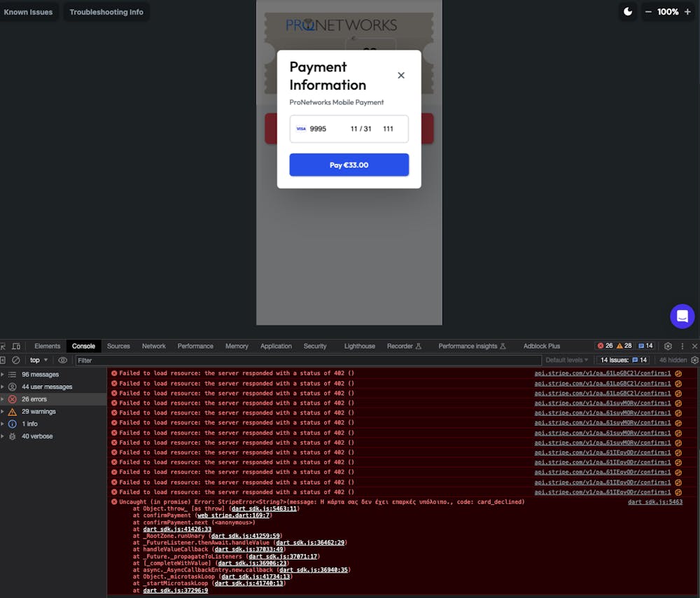Open the dart_sdk.js:41426:33 stack link
700x598 pixels.
tap(177, 529)
